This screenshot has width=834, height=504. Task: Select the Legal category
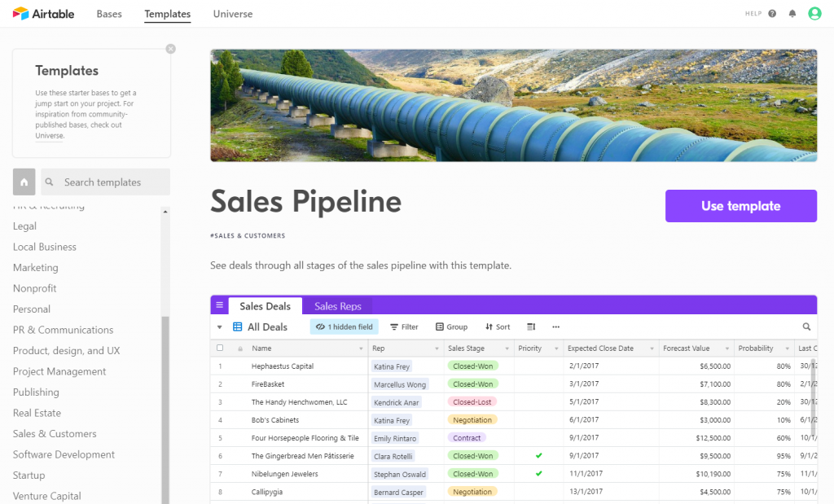pos(24,226)
